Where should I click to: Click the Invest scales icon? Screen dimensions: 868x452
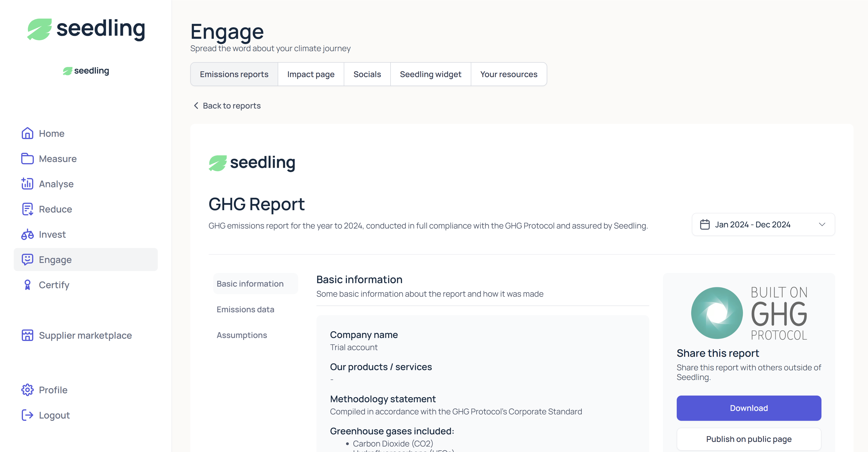coord(27,234)
